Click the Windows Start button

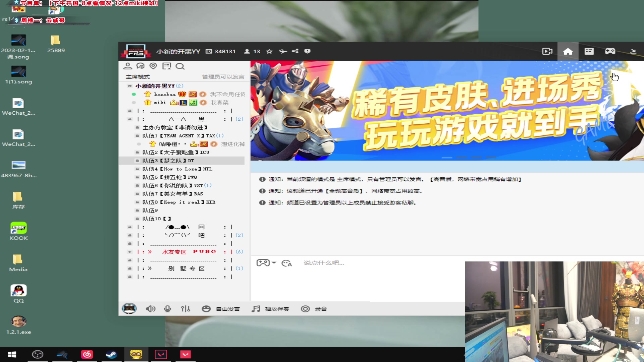click(x=12, y=355)
